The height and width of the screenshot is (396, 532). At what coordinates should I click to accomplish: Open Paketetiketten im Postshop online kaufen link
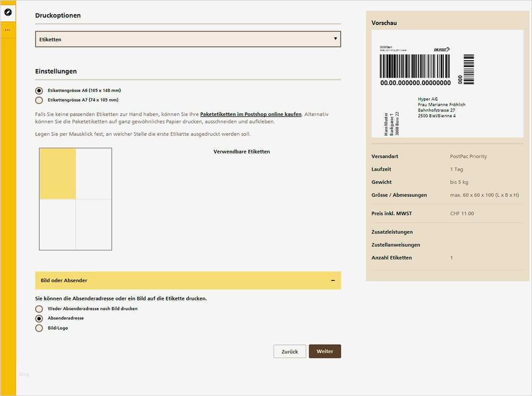[251, 114]
